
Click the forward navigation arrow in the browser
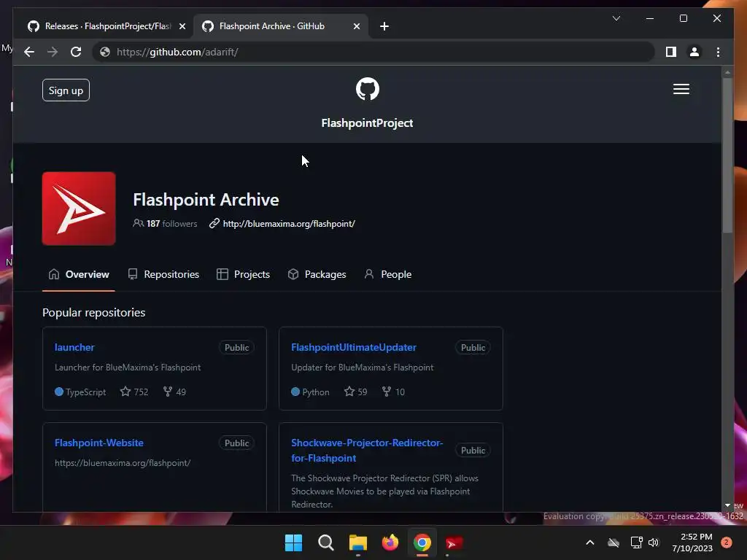(x=53, y=52)
